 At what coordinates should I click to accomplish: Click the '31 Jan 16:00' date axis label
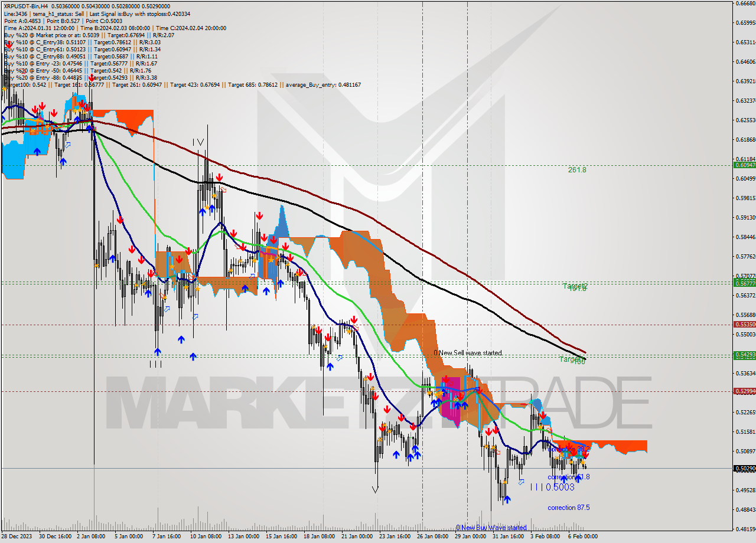tap(509, 537)
